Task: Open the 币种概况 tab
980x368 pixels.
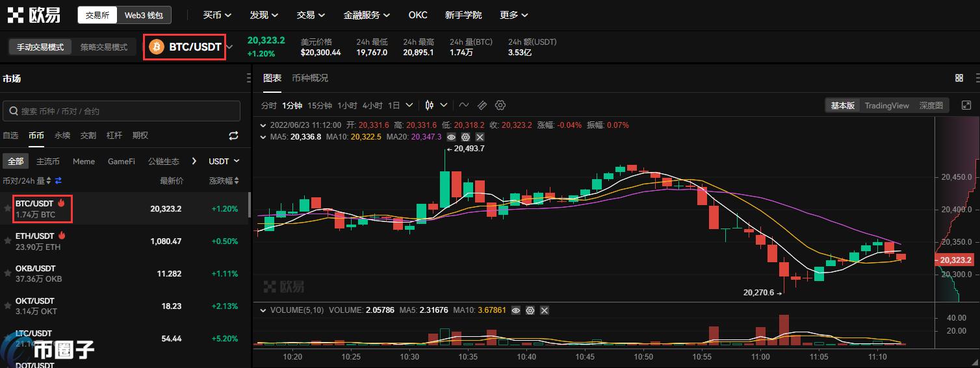Action: [x=310, y=78]
